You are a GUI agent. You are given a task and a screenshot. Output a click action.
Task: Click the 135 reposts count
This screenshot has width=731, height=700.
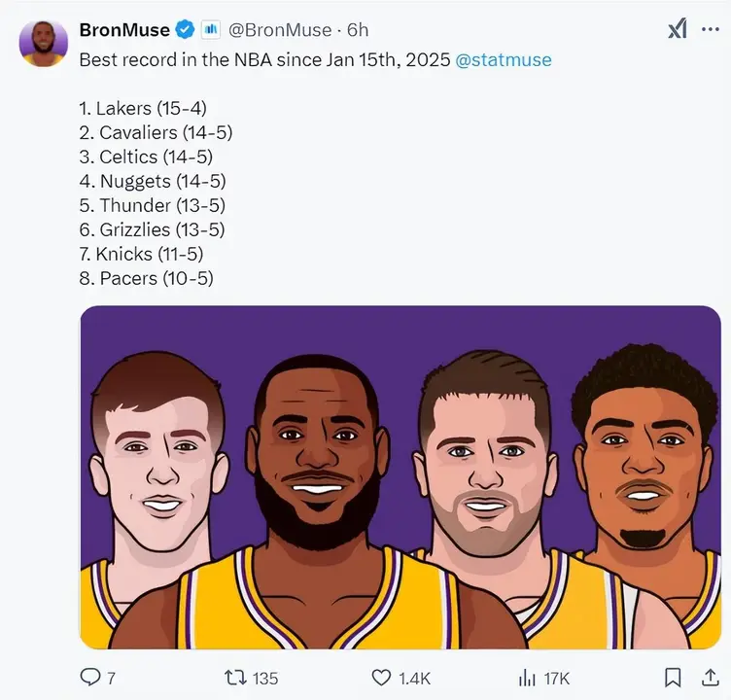pos(264,678)
